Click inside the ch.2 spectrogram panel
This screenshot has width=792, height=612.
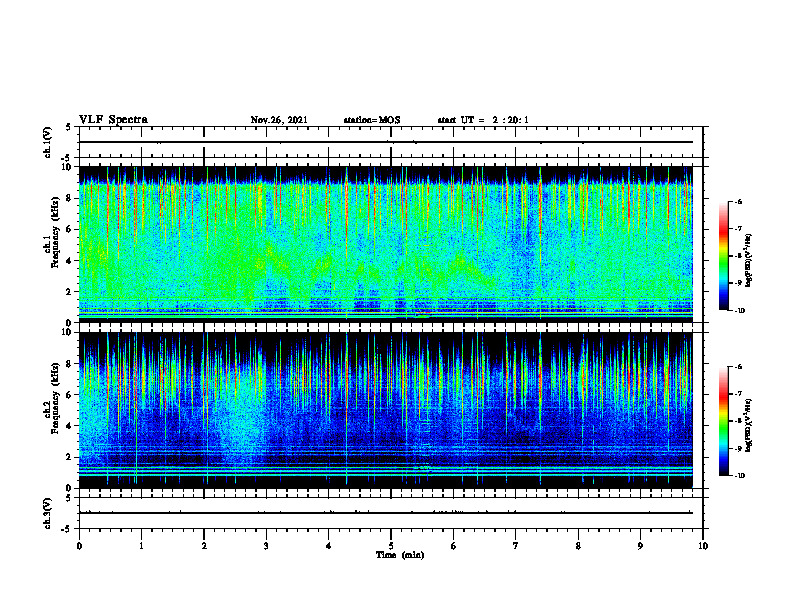tap(386, 410)
